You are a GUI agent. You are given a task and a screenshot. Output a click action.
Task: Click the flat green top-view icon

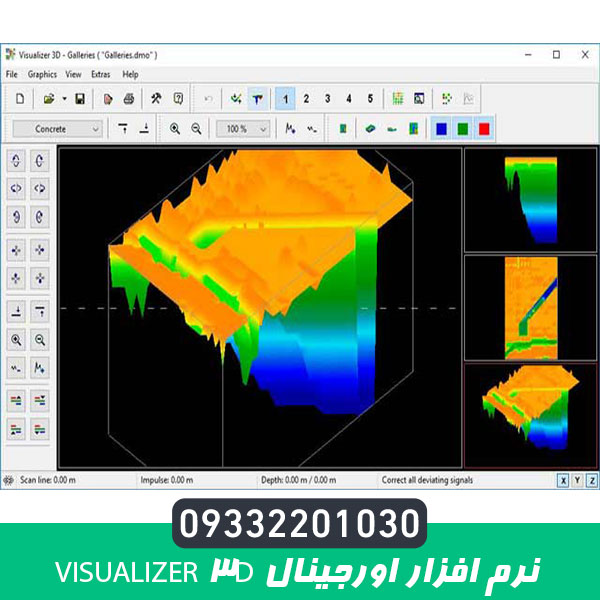[x=391, y=129]
